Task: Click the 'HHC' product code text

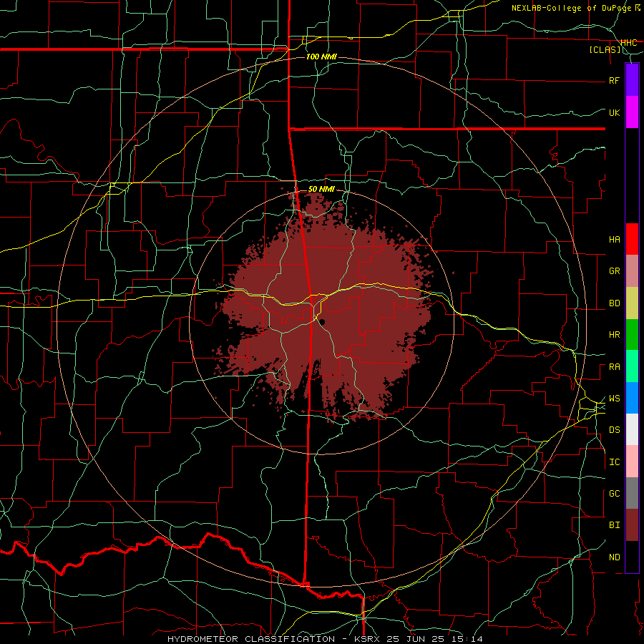Action: tap(629, 42)
